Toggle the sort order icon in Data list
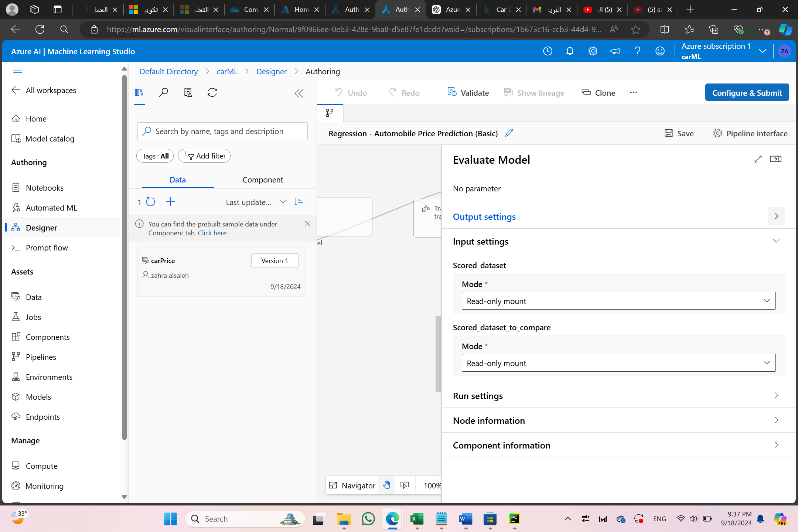The image size is (798, 532). coord(299,202)
